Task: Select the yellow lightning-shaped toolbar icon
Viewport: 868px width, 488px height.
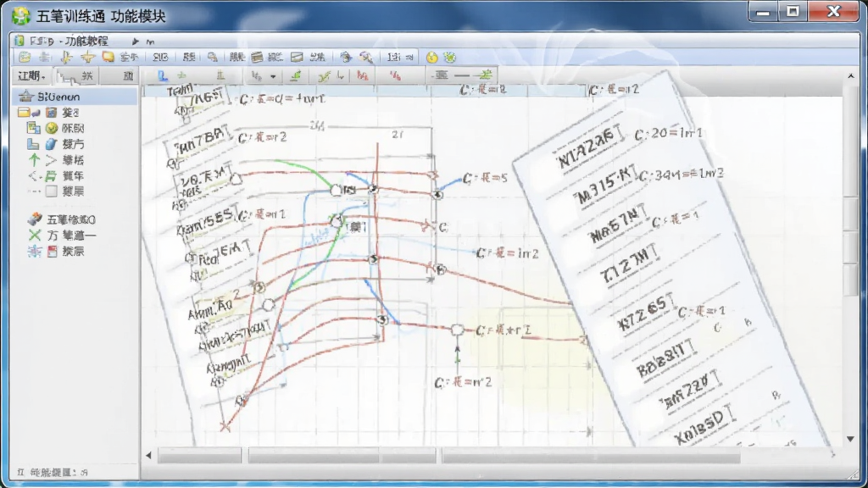Action: click(66, 57)
